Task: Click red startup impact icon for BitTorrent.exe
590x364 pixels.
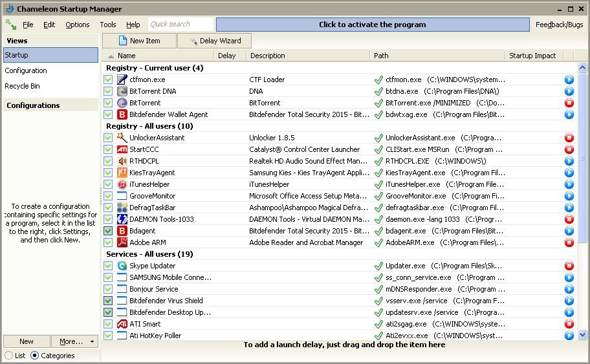Action: (x=569, y=103)
